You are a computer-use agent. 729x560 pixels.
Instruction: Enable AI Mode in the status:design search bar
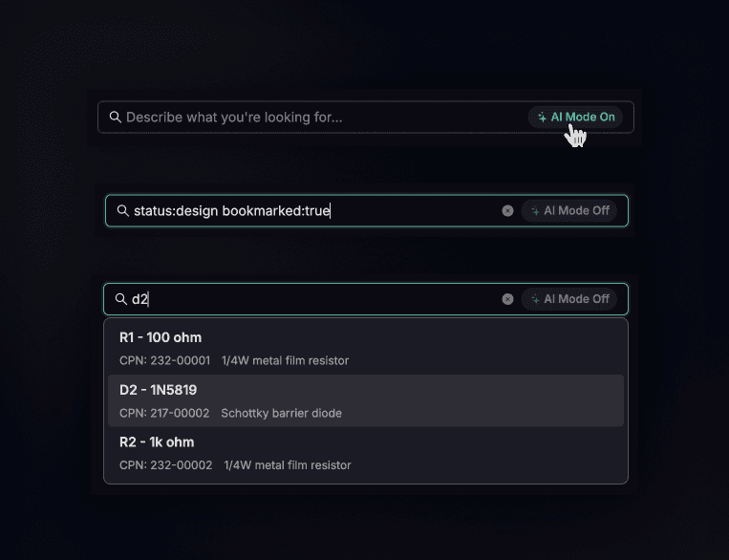click(x=569, y=211)
